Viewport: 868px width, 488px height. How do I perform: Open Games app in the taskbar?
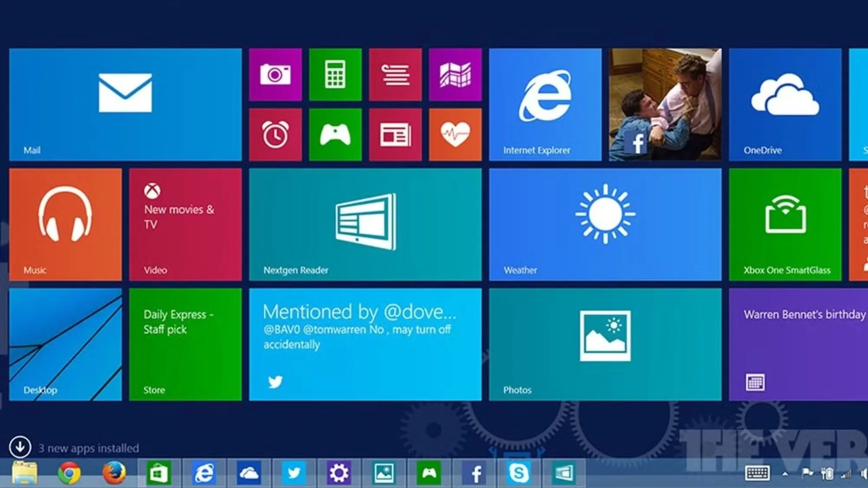(x=429, y=473)
